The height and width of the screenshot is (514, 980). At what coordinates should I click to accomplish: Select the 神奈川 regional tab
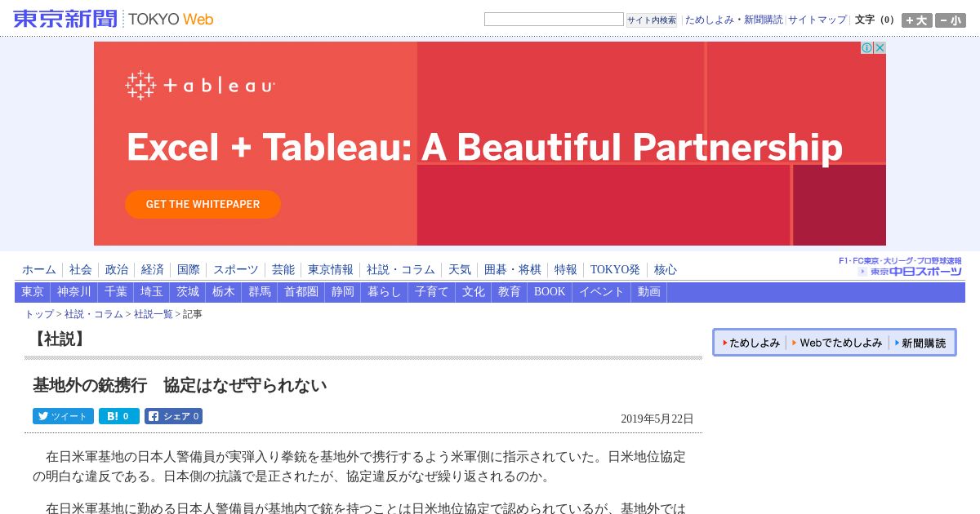(x=74, y=292)
